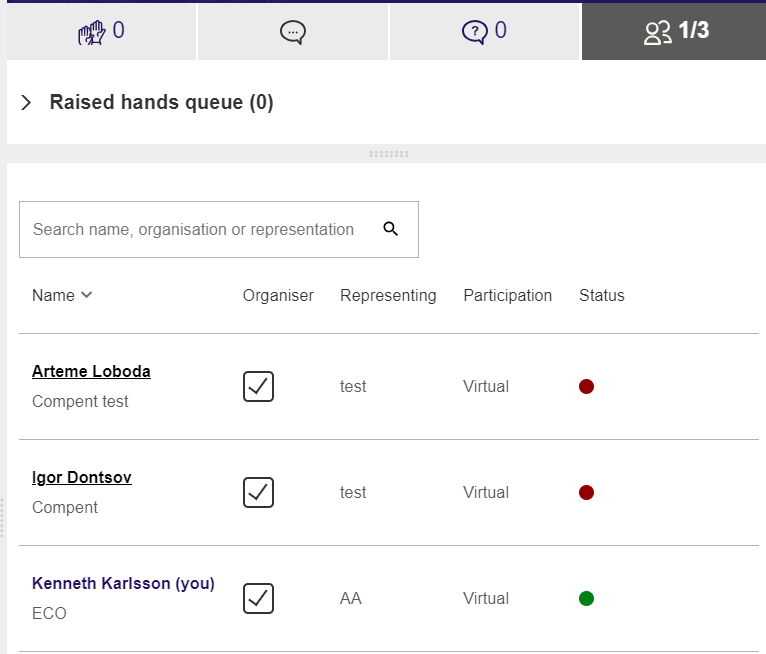The width and height of the screenshot is (766, 654).
Task: Select Kenneth Karlsson (you) name
Action: click(x=123, y=583)
